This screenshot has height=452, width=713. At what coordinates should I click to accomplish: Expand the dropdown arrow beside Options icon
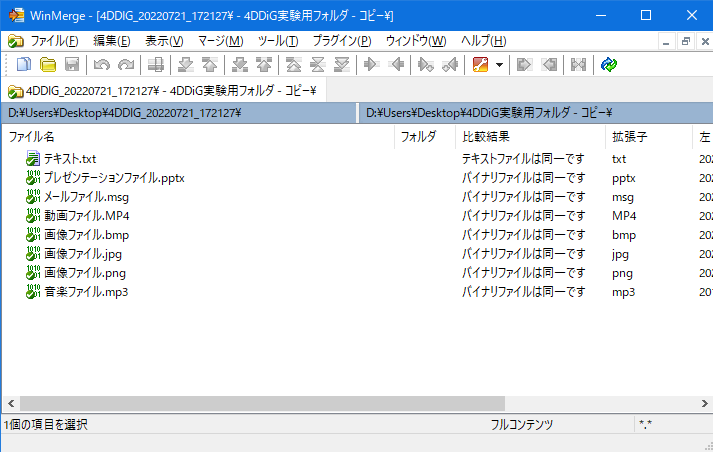499,65
